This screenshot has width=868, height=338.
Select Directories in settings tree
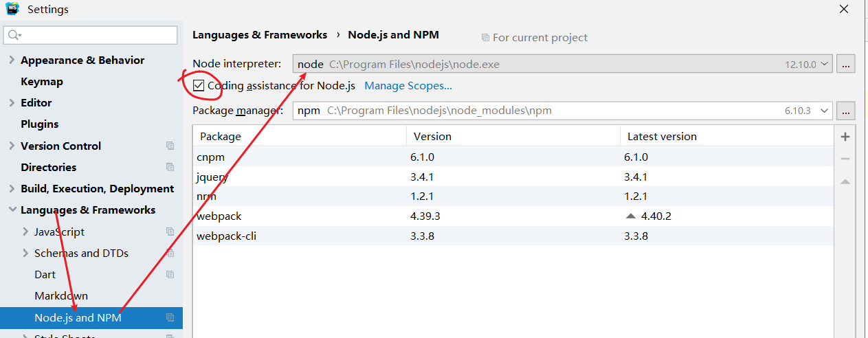[49, 167]
